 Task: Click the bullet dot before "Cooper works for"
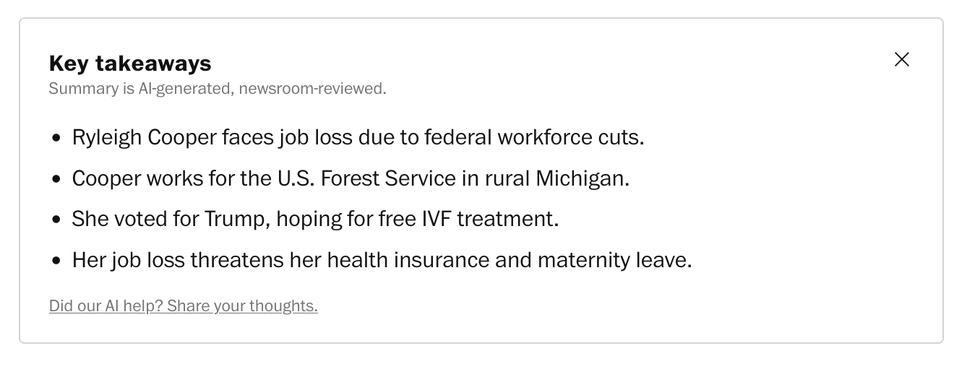tap(57, 179)
